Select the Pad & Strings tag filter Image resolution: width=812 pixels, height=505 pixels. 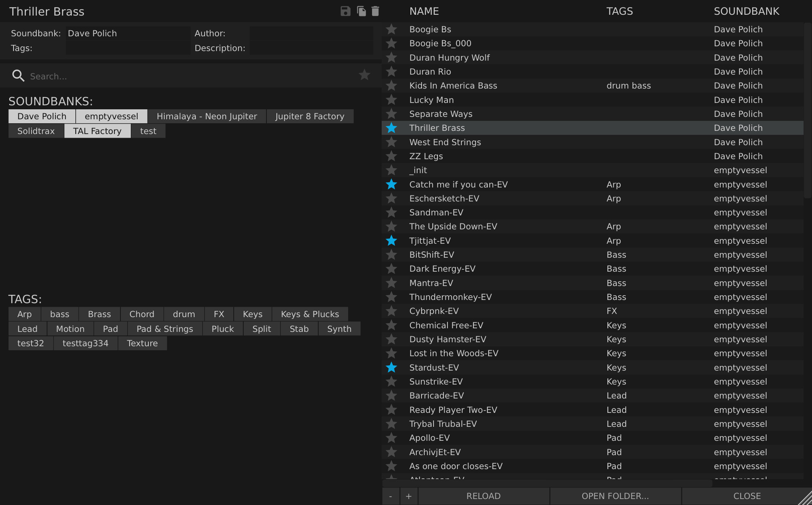click(165, 329)
